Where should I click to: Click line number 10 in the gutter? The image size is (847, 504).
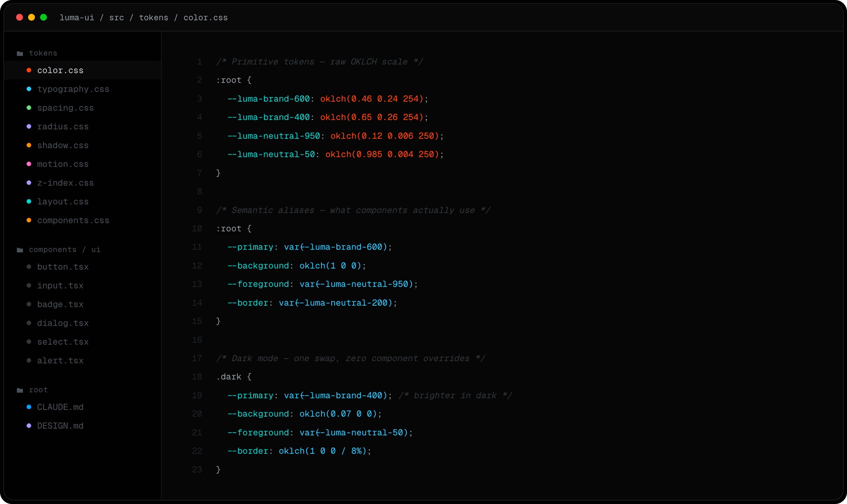click(x=197, y=228)
